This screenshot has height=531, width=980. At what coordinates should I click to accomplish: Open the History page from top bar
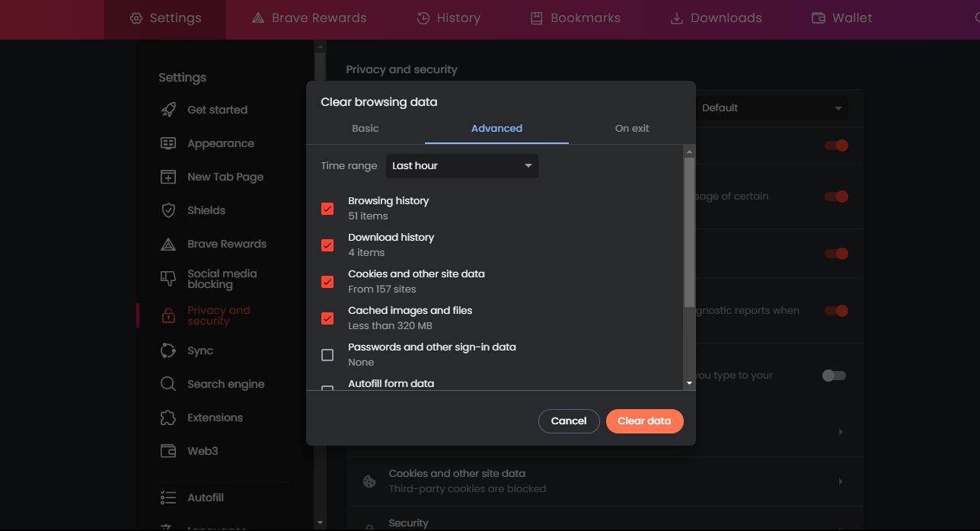[449, 18]
